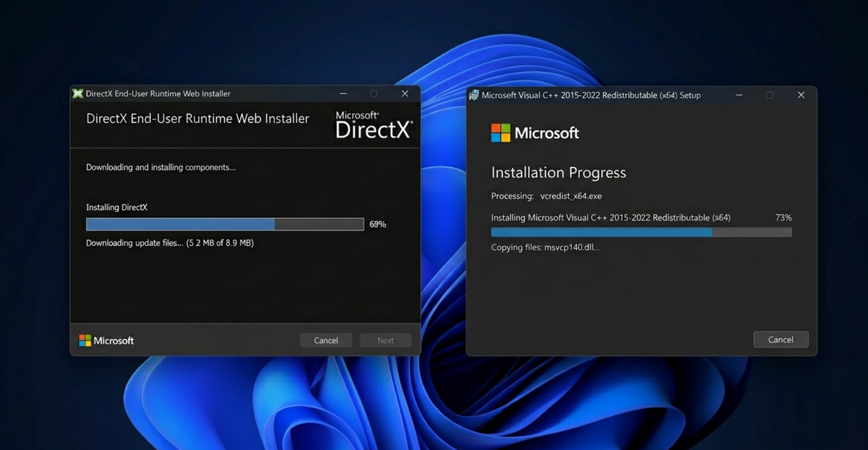Click the 'Installing DirectX' label
Screen dimensions: 868x450
[117, 207]
